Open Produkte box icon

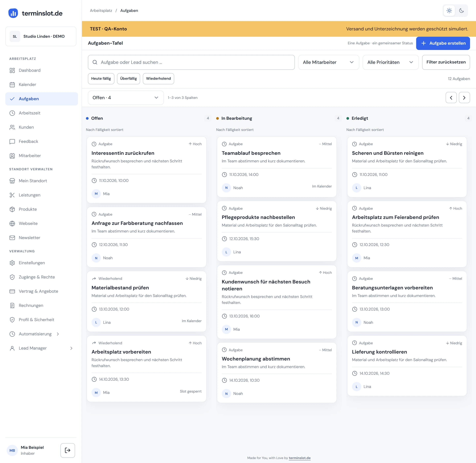12,209
